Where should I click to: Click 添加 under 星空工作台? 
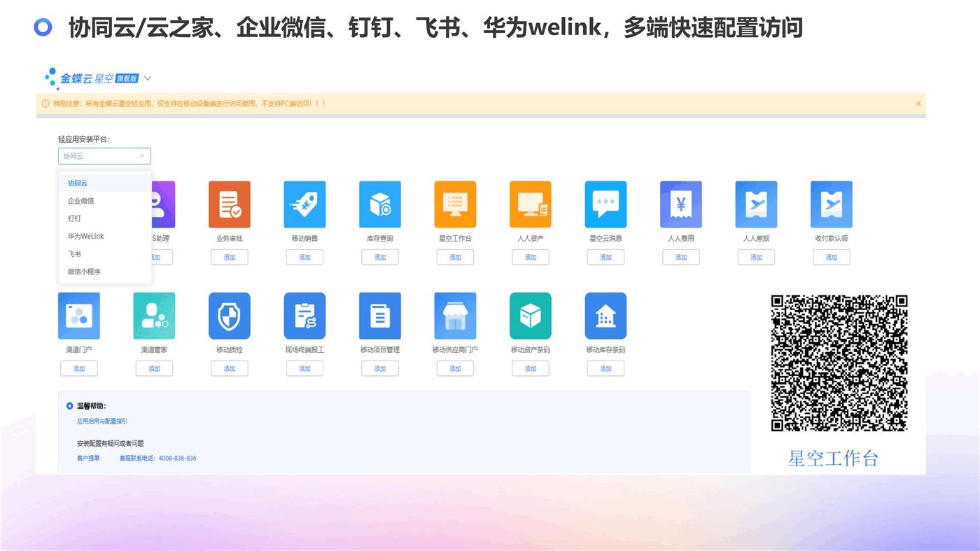pos(455,257)
